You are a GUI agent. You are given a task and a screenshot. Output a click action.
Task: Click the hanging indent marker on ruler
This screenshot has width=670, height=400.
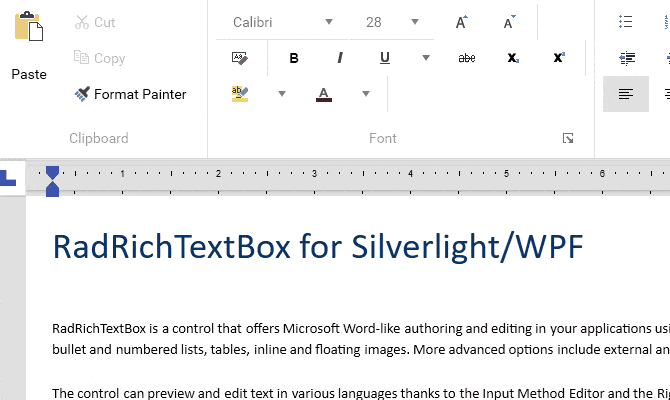[x=52, y=189]
